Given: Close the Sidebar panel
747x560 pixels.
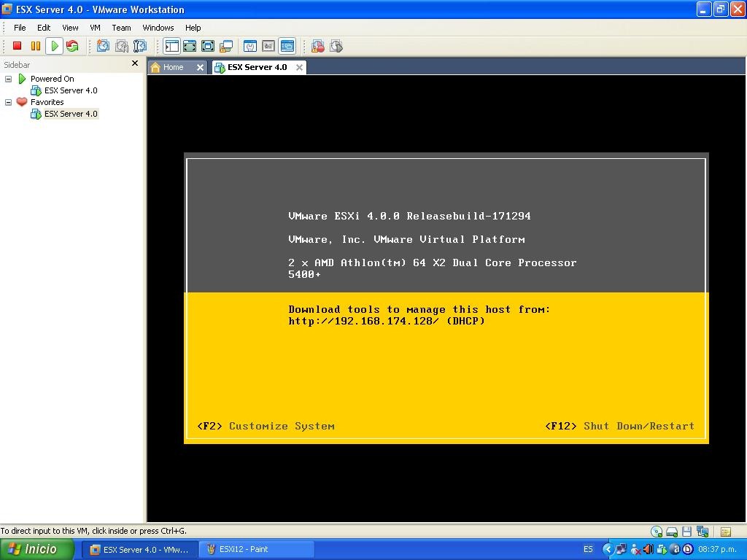Looking at the screenshot, I should [135, 63].
